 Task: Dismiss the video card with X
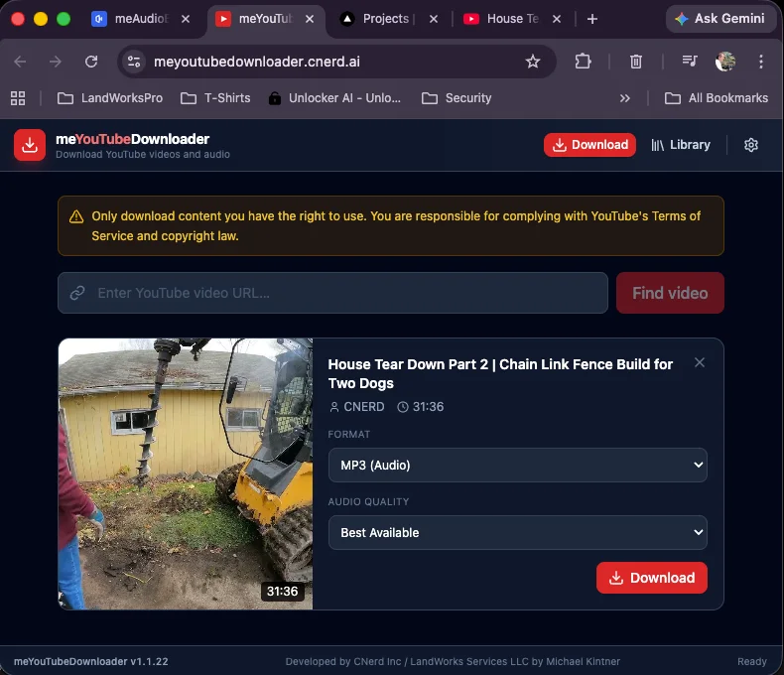[x=700, y=362]
